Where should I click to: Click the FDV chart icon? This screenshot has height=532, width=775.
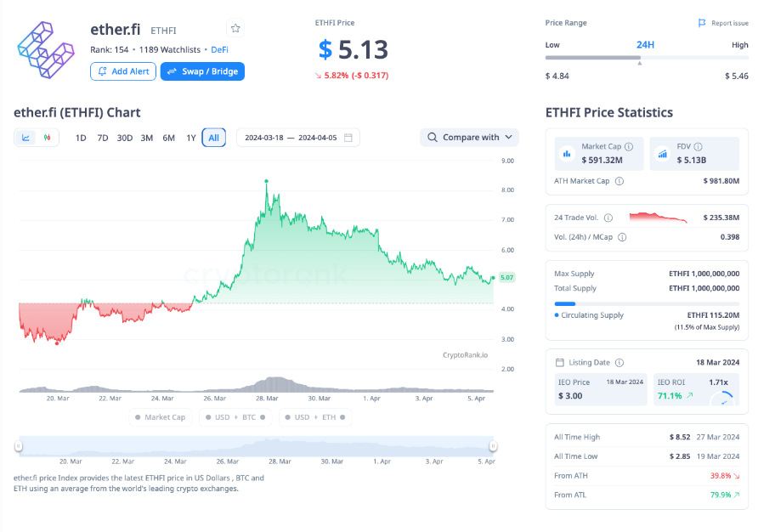pos(662,154)
